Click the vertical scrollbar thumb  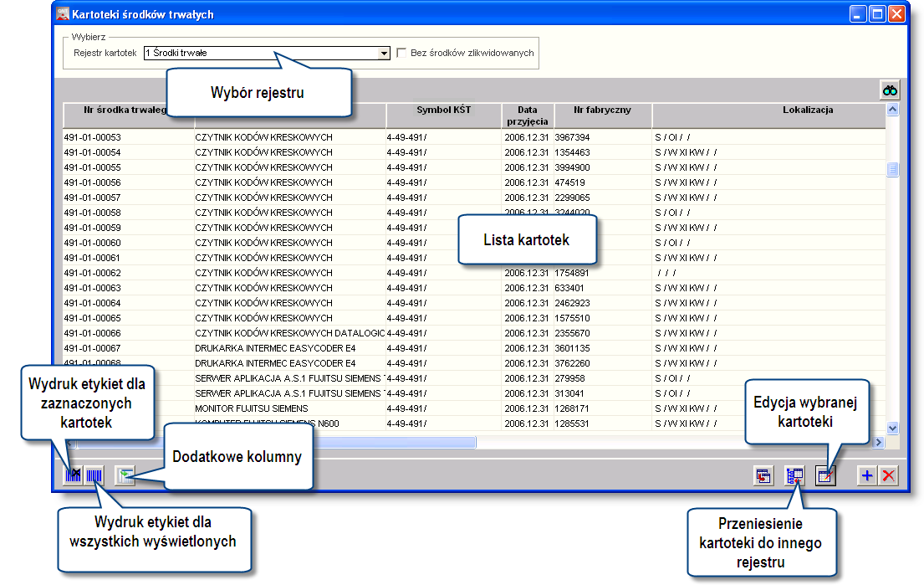click(893, 169)
